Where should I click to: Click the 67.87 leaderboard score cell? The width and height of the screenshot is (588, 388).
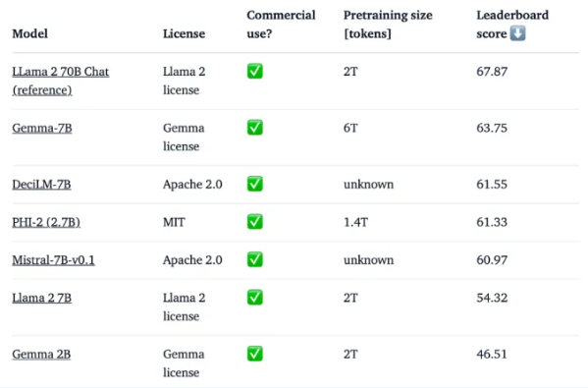492,72
